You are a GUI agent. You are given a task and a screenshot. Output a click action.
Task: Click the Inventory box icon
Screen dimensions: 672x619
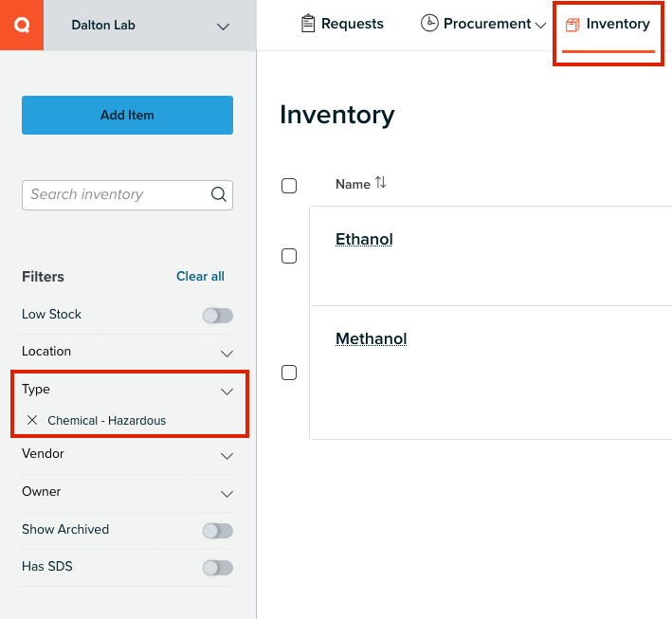pos(572,25)
